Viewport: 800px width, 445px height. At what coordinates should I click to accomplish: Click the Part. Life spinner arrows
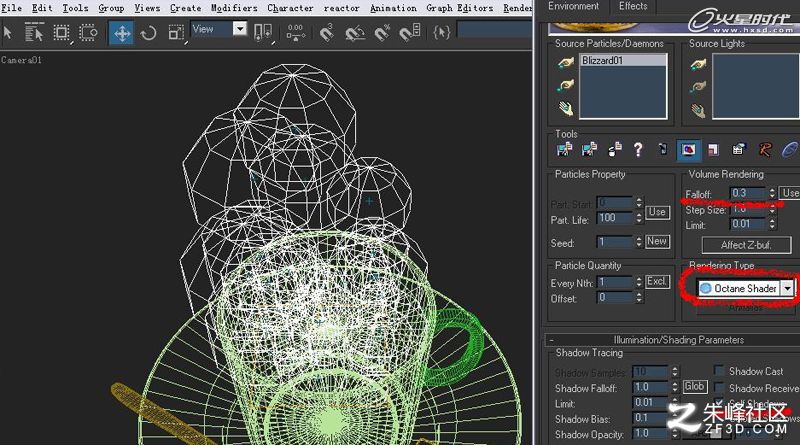pyautogui.click(x=639, y=218)
